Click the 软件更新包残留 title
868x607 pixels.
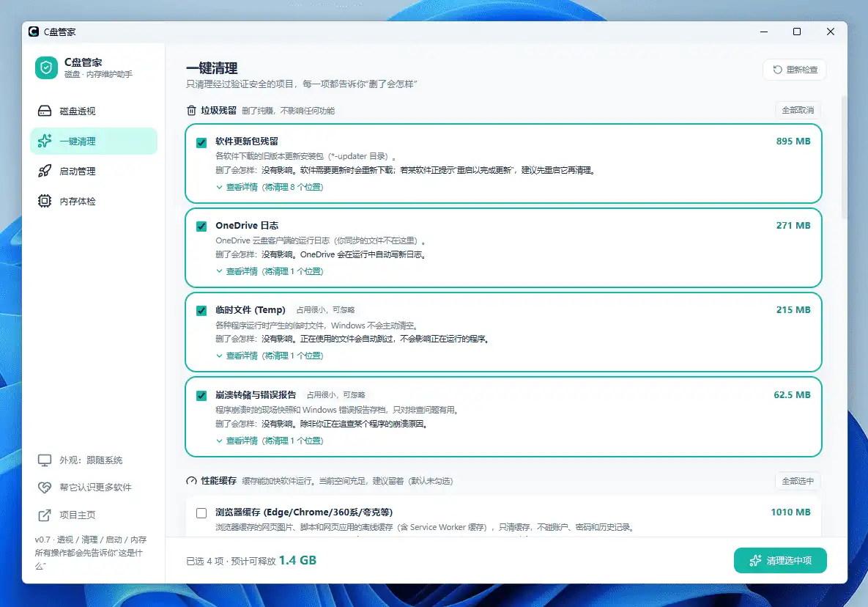pos(247,141)
